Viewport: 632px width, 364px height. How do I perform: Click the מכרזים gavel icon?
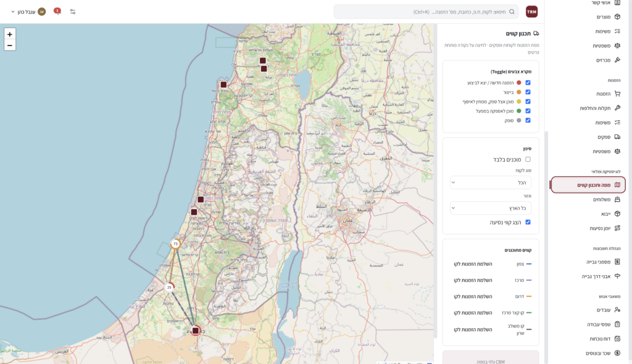coord(617,60)
